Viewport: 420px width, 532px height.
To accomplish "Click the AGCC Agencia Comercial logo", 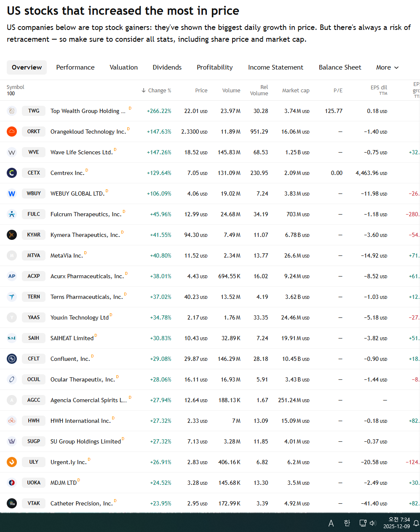I will (x=12, y=400).
